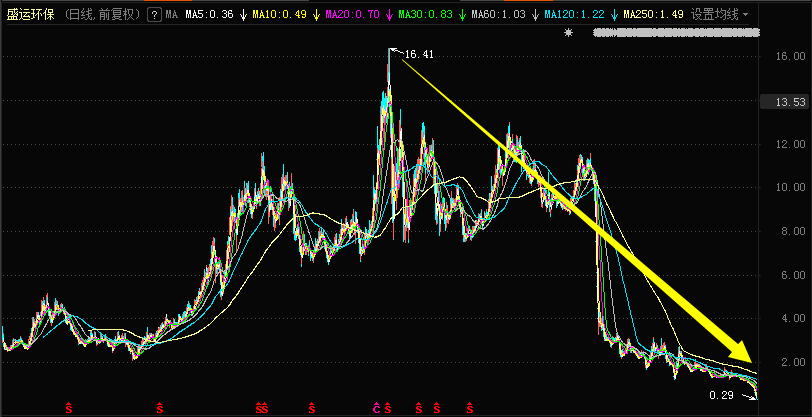Click the magenta C event marker
The height and width of the screenshot is (417, 812).
click(x=377, y=408)
